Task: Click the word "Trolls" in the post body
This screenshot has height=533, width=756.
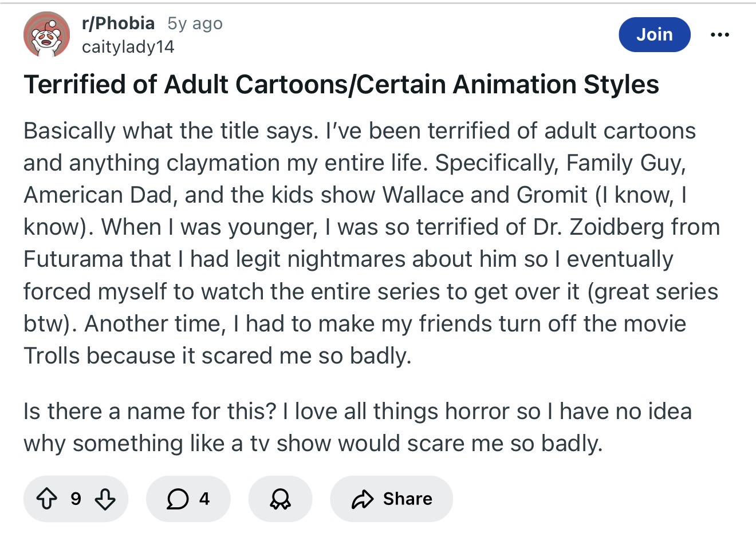Action: coord(52,356)
